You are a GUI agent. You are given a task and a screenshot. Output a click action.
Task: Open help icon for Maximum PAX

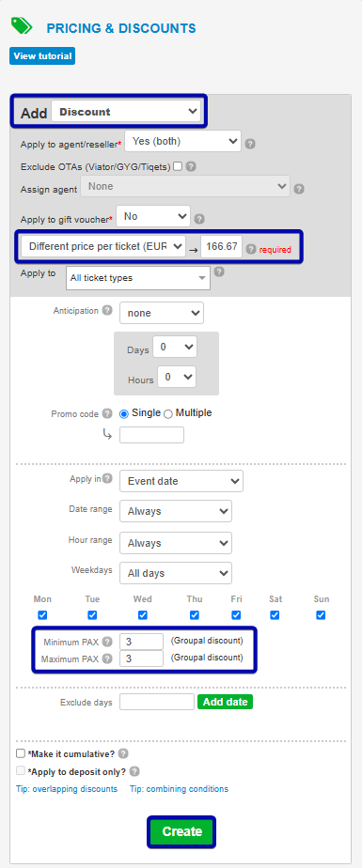coord(107,659)
